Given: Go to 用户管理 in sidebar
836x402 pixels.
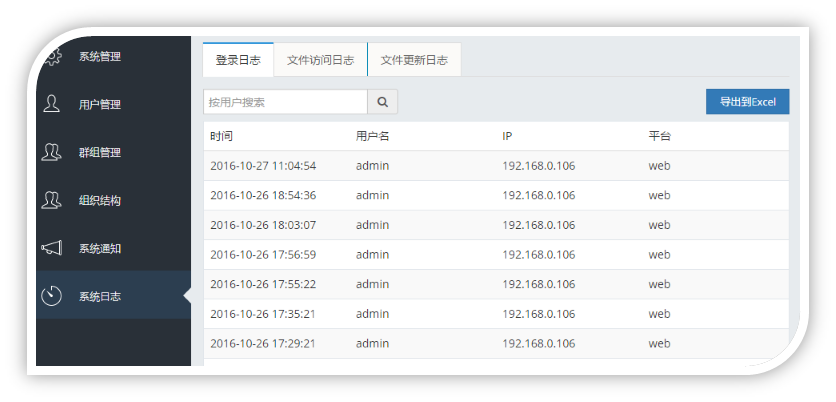Looking at the screenshot, I should click(100, 104).
